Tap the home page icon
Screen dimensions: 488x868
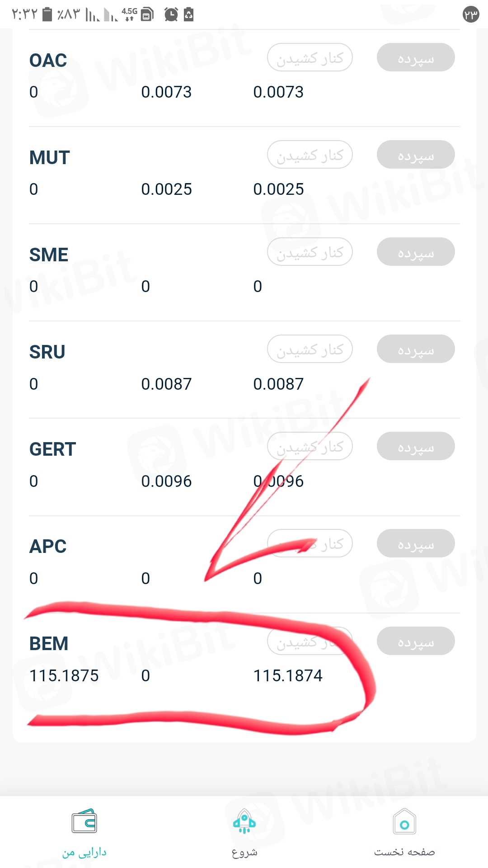point(404,821)
